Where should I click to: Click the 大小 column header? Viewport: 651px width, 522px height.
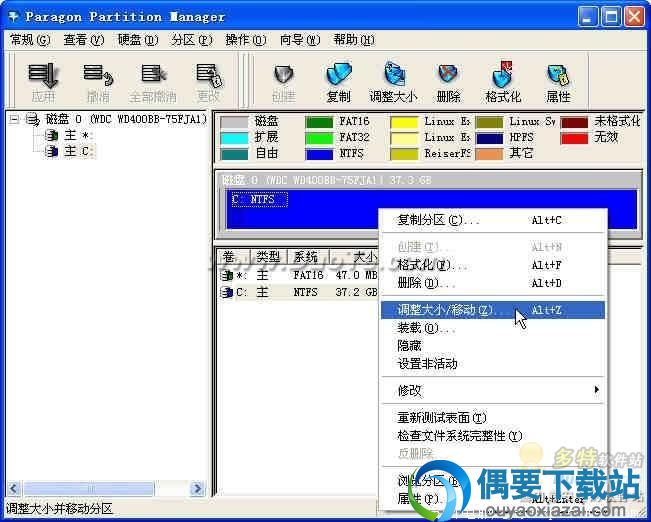pyautogui.click(x=355, y=257)
